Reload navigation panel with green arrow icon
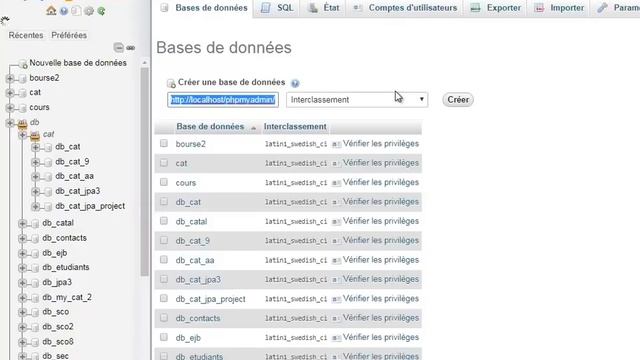The image size is (640, 360). [101, 11]
